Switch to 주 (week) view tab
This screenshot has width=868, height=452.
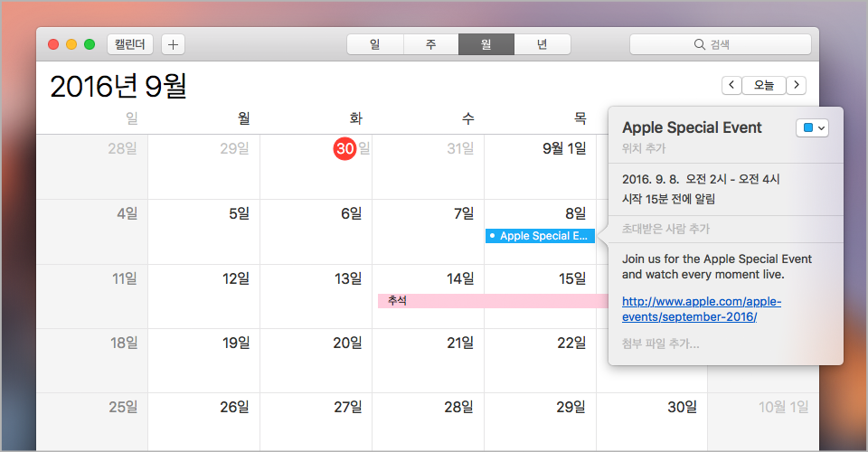click(431, 44)
